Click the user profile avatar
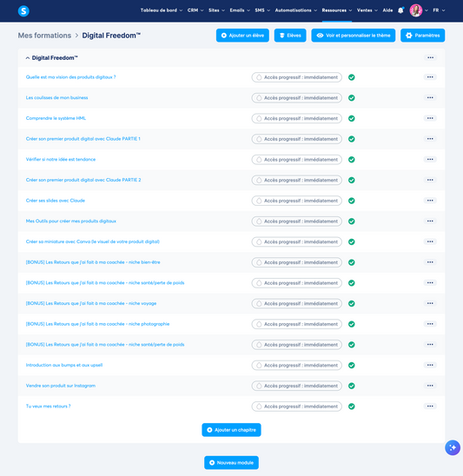The height and width of the screenshot is (476, 463). coord(415,10)
